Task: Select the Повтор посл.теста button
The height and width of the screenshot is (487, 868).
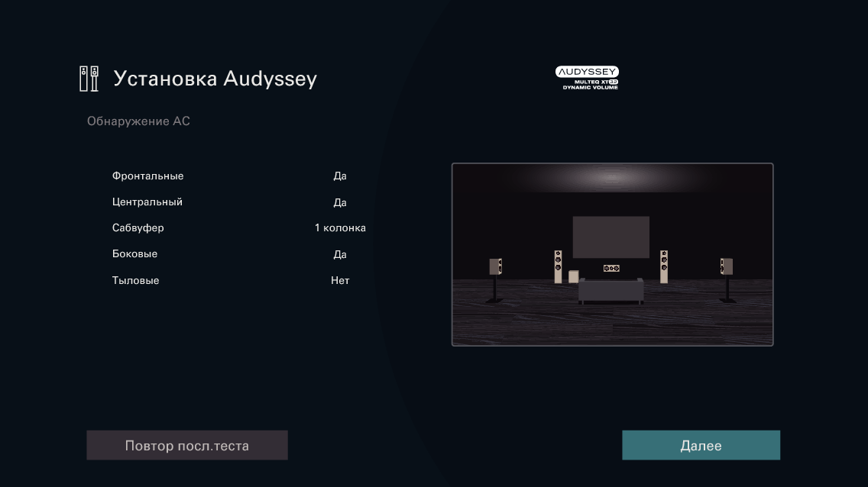Action: [x=187, y=445]
